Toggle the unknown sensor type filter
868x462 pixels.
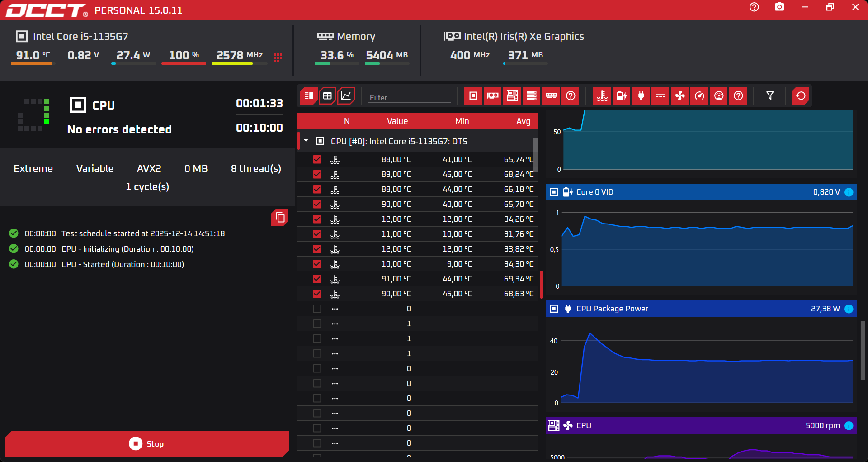coord(738,96)
